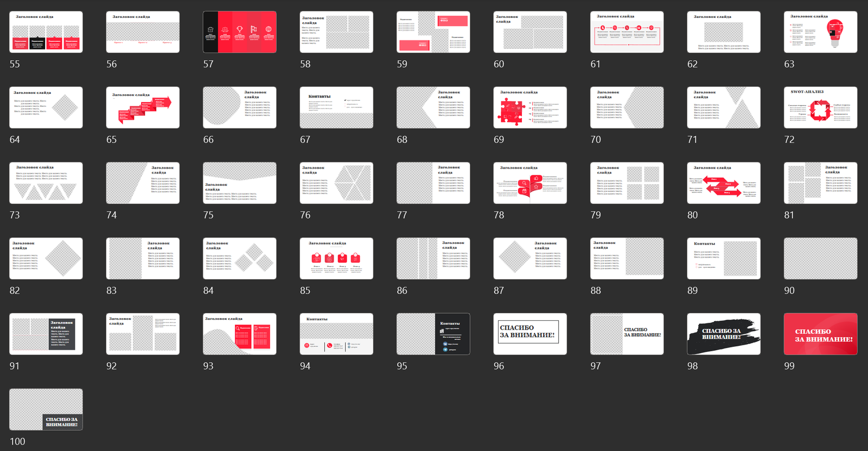Screen dimensions: 868x451
Task: Select slide 73 with triangle image row
Action: [46, 183]
